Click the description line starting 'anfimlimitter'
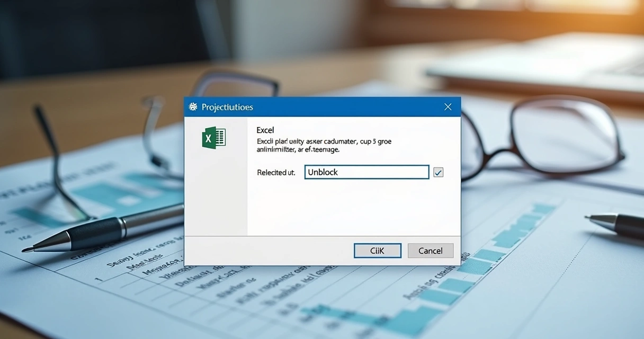 click(x=298, y=150)
